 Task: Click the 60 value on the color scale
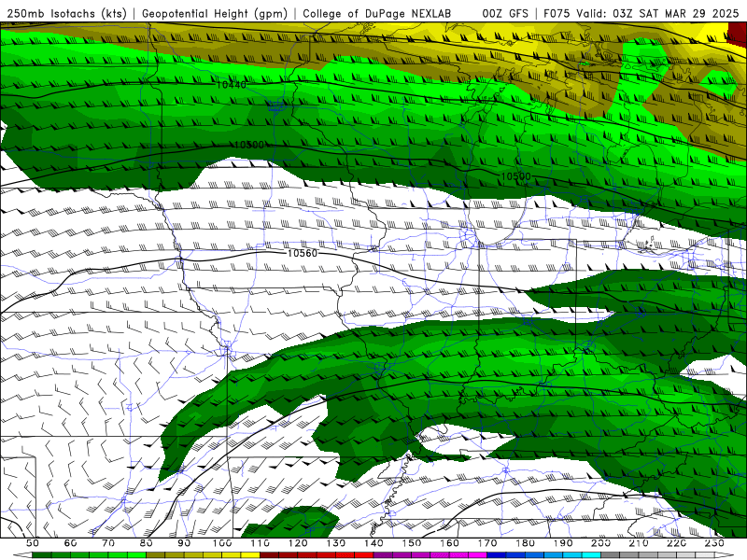(71, 543)
